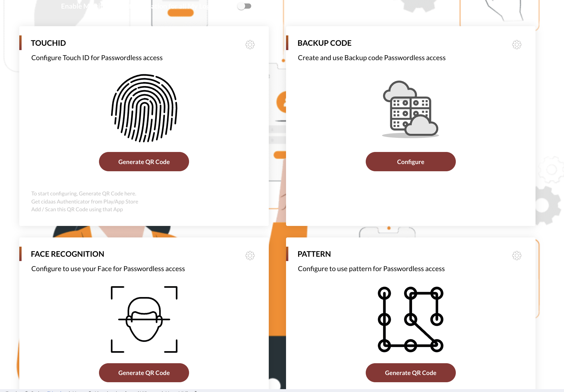
Task: Generate QR Code for Pattern
Action: click(411, 373)
